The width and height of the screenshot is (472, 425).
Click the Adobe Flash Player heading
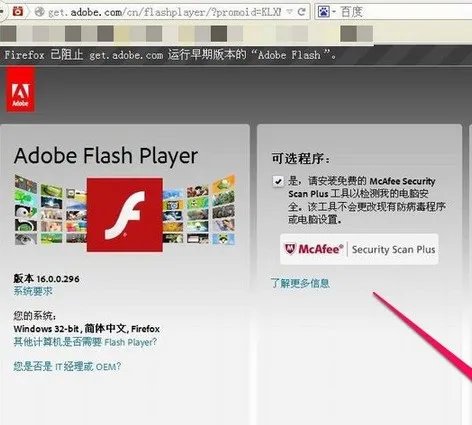106,156
